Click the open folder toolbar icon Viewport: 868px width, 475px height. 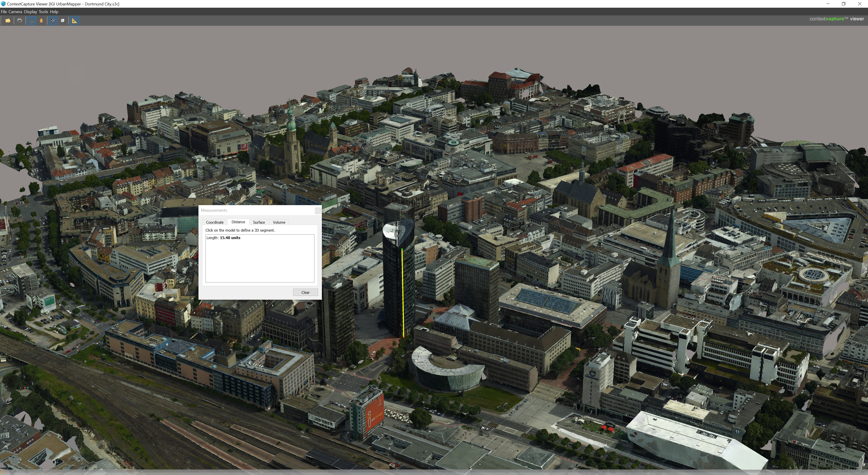tap(8, 21)
